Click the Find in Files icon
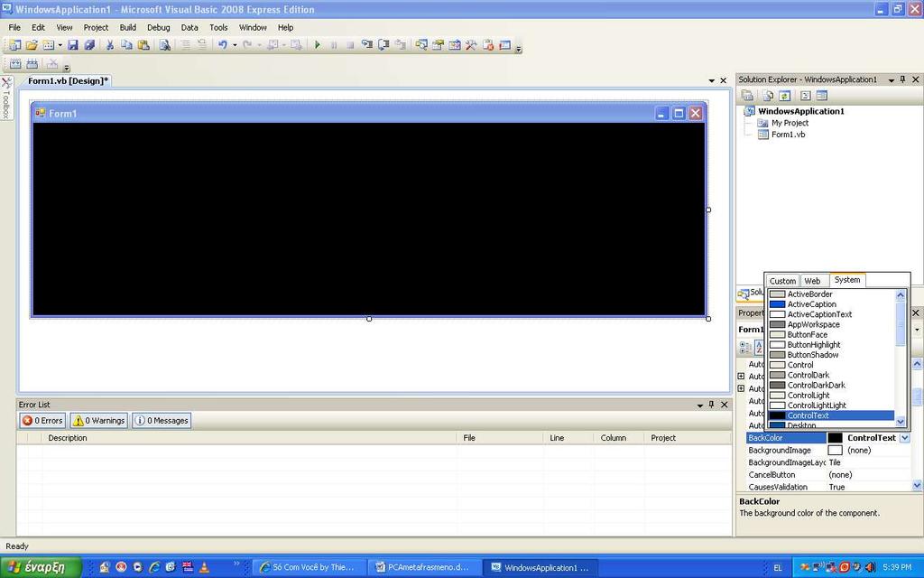The height and width of the screenshot is (578, 924). click(164, 45)
